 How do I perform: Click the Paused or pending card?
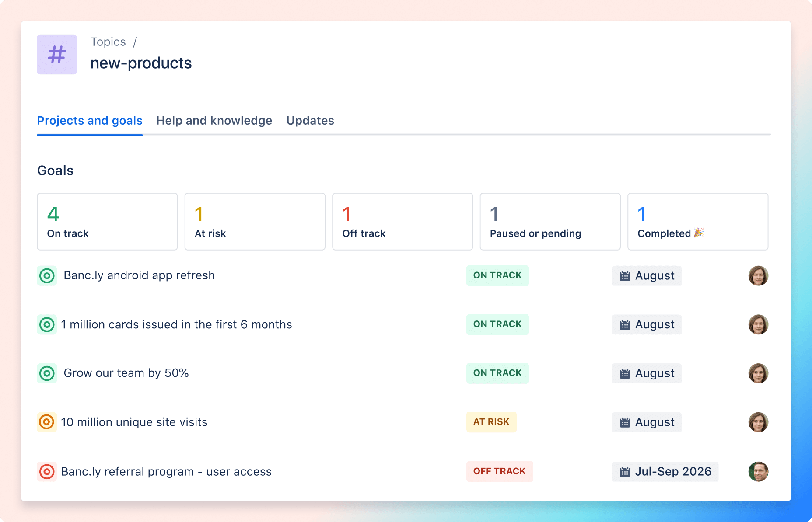click(550, 222)
